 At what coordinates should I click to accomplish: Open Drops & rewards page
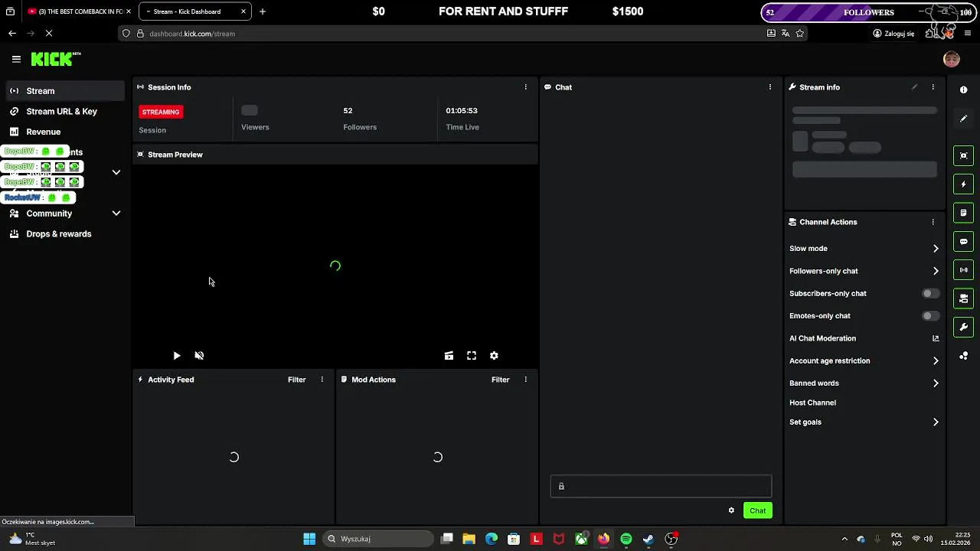64,234
